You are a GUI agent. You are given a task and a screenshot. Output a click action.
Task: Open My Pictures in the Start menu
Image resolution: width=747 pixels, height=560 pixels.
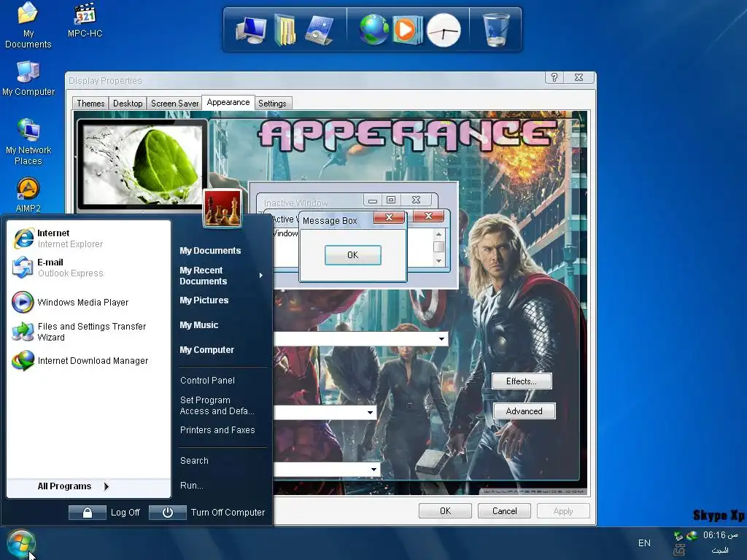[204, 300]
